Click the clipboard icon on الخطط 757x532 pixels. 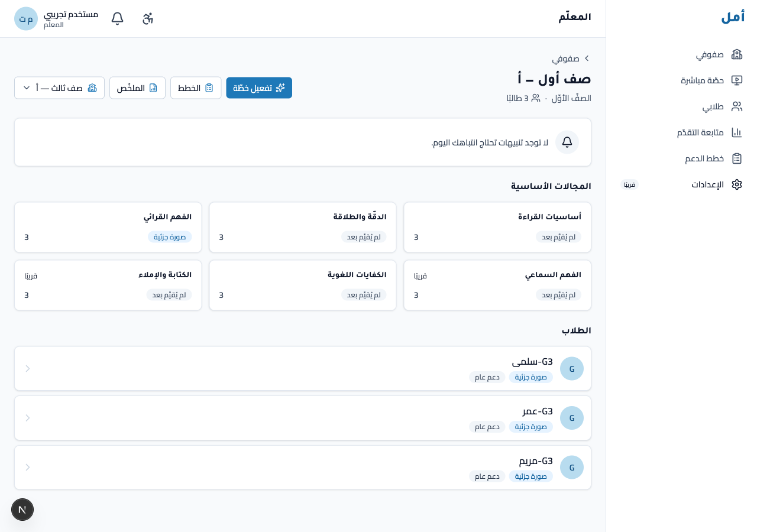(x=209, y=87)
